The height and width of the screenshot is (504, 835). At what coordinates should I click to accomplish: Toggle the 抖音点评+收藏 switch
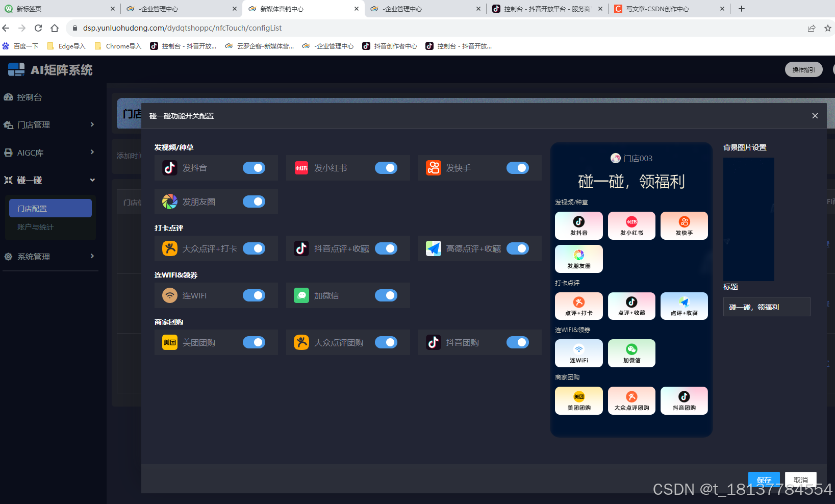tap(386, 248)
